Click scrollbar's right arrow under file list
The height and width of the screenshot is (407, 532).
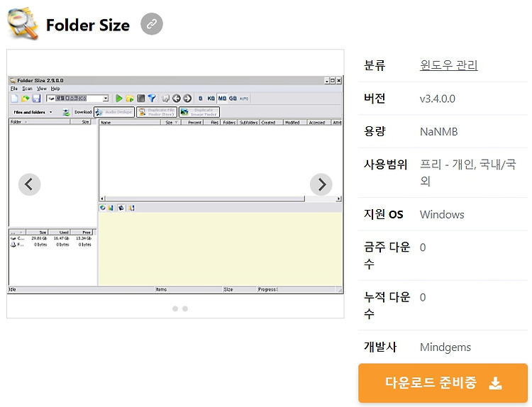338,199
